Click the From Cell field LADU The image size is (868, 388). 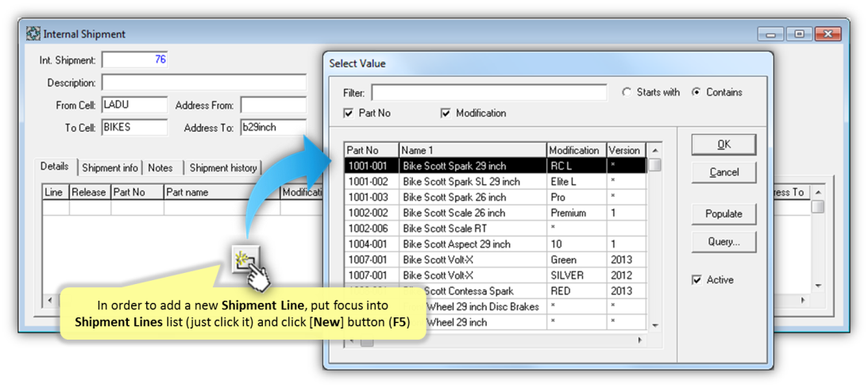(134, 105)
